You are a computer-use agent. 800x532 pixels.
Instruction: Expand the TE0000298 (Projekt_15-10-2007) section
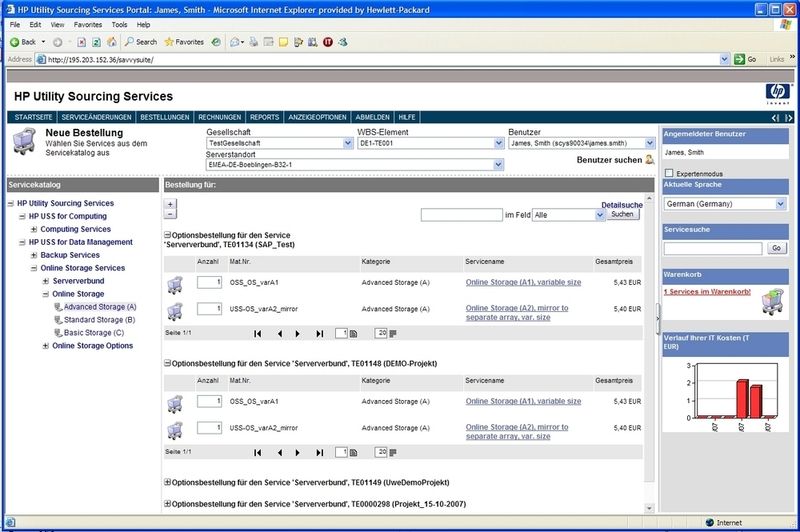(x=167, y=503)
